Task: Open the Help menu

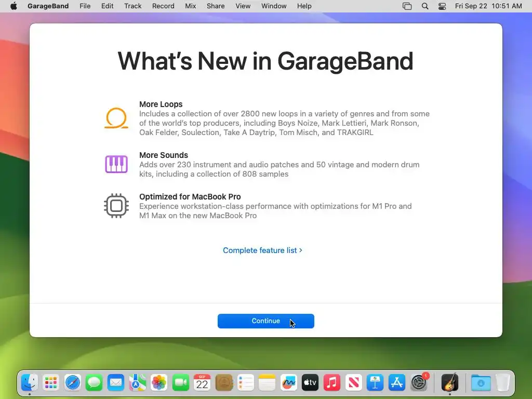Action: [x=304, y=6]
